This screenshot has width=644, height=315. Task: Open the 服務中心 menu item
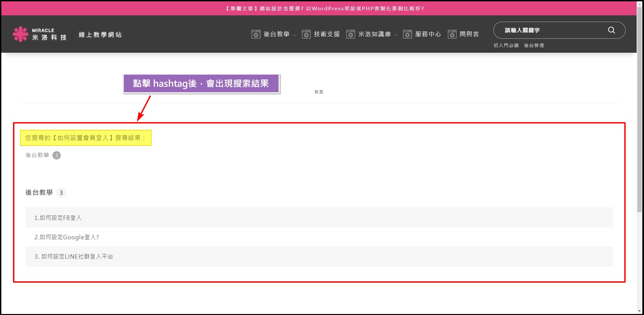click(x=428, y=34)
